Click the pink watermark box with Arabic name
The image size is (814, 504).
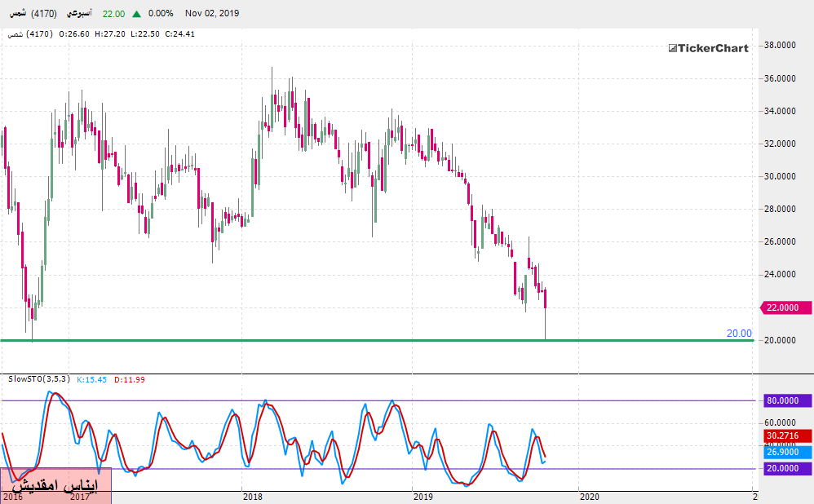coord(55,486)
